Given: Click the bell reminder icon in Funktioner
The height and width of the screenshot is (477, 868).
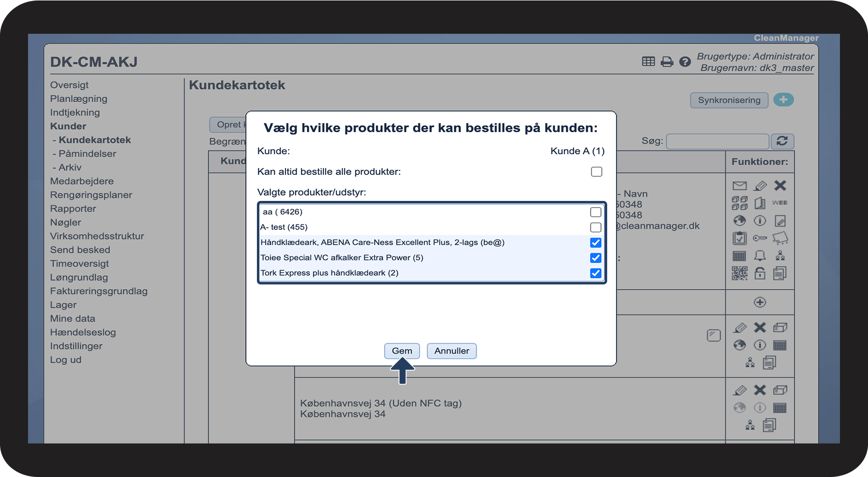Looking at the screenshot, I should [760, 255].
